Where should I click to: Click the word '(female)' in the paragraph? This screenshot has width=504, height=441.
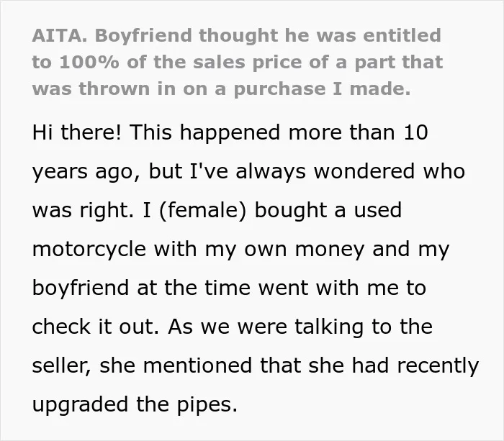click(x=202, y=210)
